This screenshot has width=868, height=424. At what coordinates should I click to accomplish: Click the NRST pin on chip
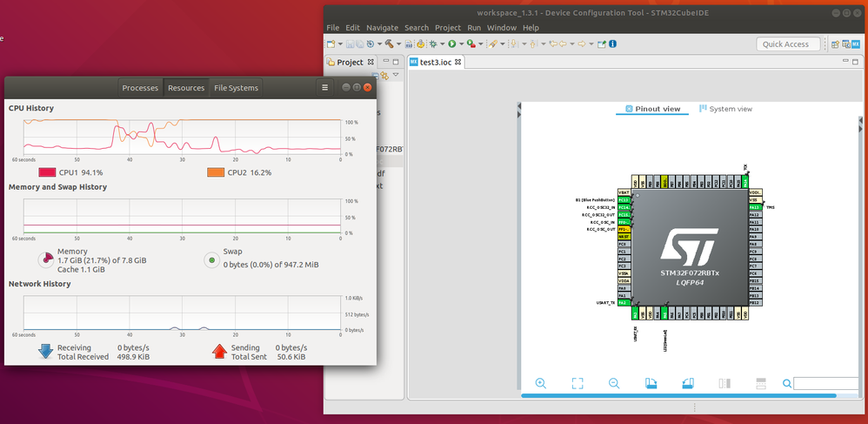coord(624,237)
